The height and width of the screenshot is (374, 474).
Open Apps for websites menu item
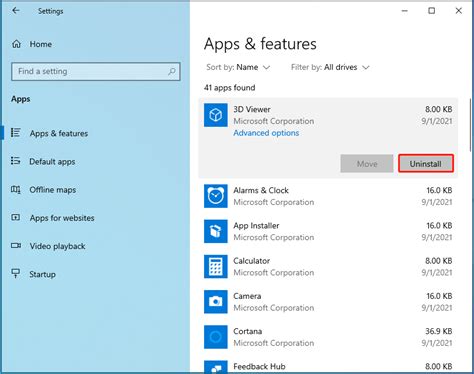pos(62,218)
